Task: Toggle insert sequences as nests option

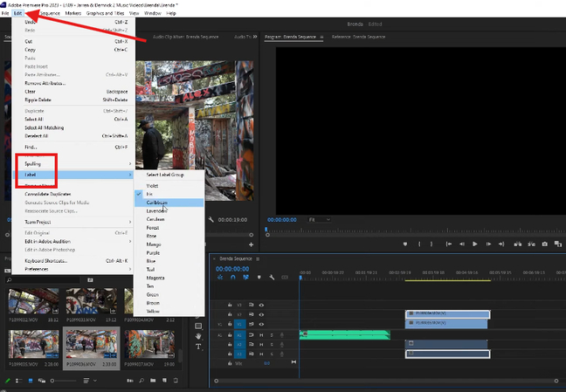Action: (x=220, y=278)
